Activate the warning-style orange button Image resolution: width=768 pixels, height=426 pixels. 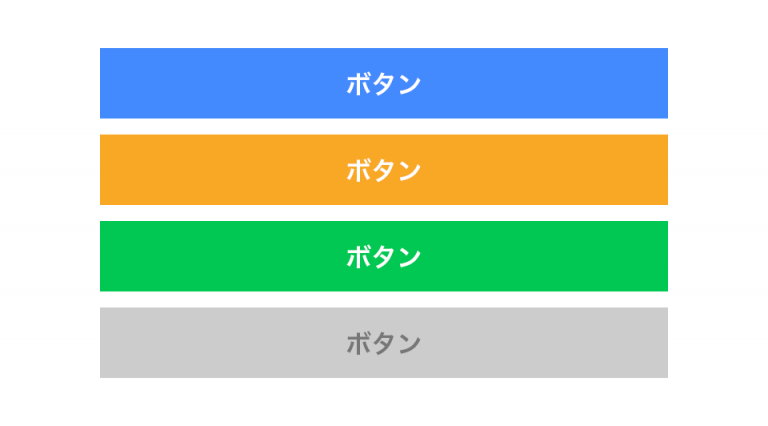tap(383, 170)
